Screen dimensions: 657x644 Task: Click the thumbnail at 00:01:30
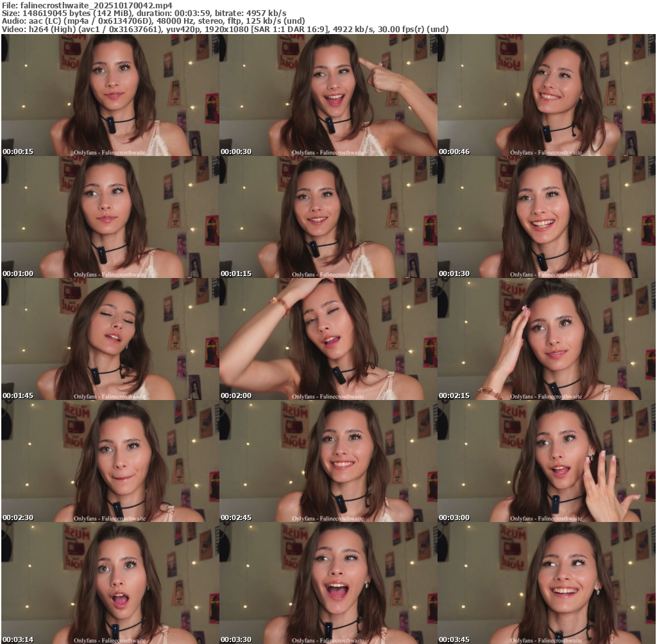pyautogui.click(x=546, y=217)
